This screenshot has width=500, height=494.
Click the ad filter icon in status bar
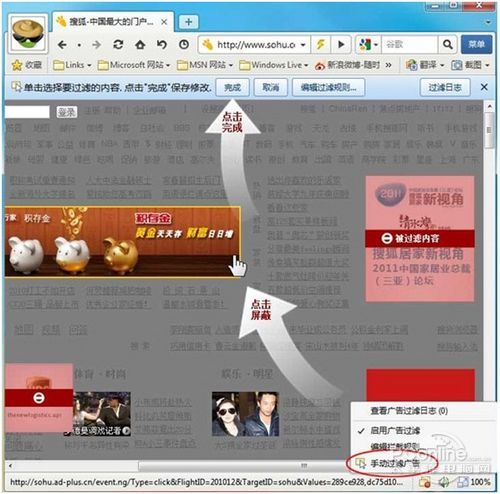[x=425, y=482]
